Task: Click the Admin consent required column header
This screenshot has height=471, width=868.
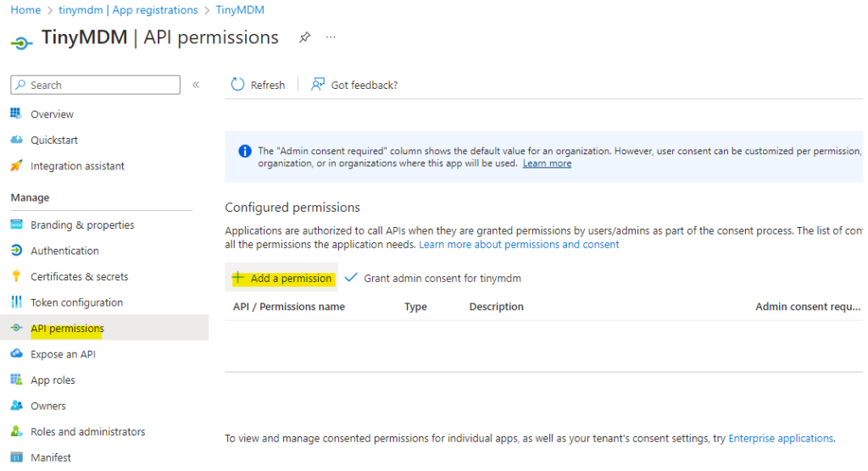Action: [808, 307]
